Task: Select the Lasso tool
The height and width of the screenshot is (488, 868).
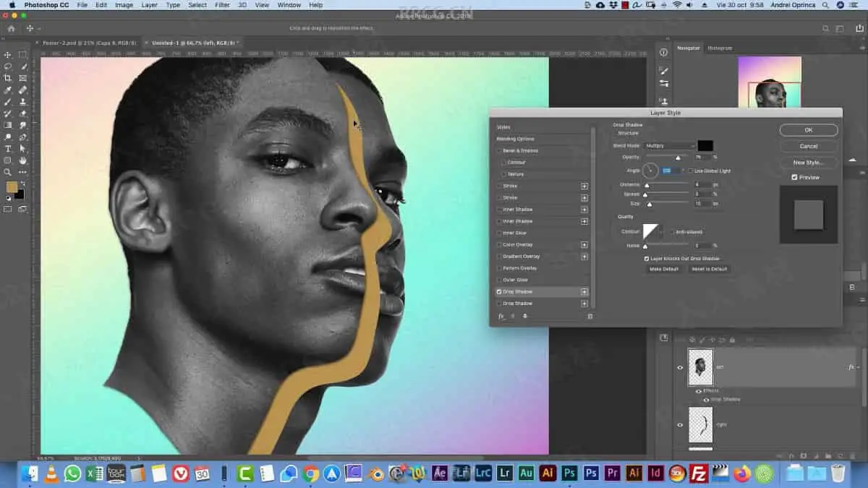Action: [x=8, y=66]
